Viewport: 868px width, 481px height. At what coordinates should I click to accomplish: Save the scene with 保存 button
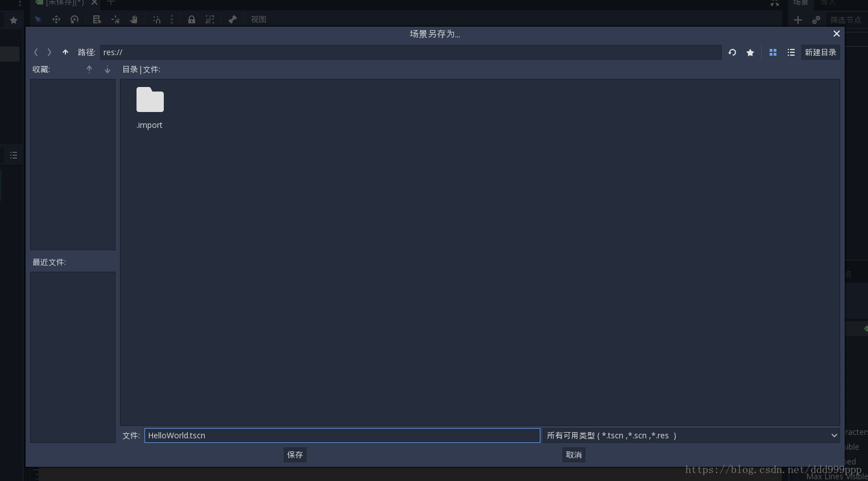(295, 455)
